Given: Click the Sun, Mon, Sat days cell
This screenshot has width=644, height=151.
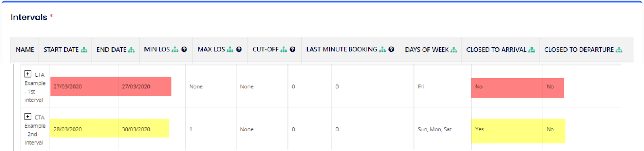Looking at the screenshot, I should (x=435, y=129).
